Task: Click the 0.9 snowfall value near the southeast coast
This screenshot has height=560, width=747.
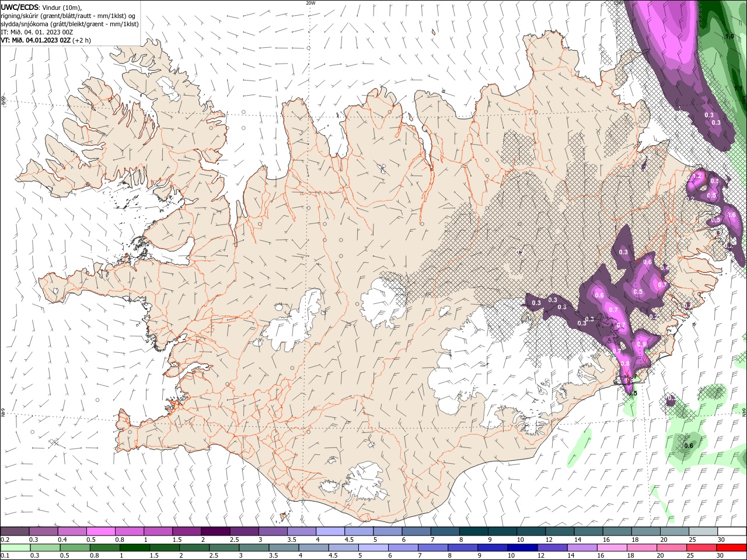Action: click(x=641, y=345)
